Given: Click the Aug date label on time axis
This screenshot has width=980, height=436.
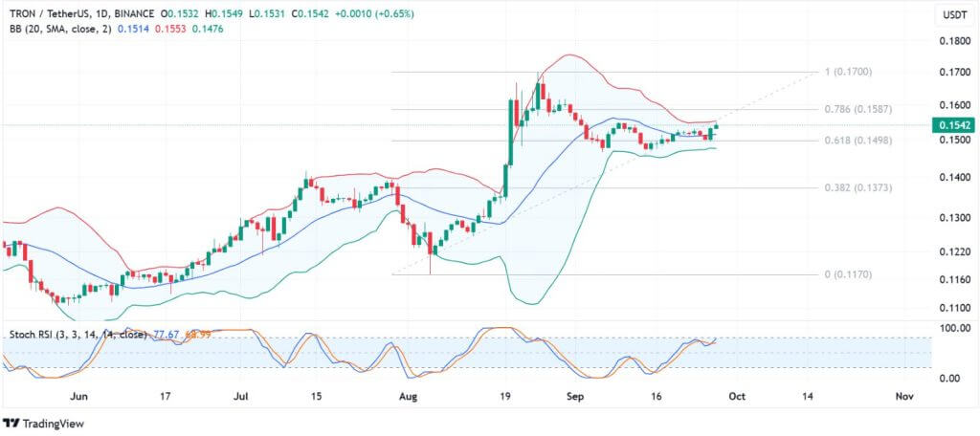Looking at the screenshot, I should (406, 396).
